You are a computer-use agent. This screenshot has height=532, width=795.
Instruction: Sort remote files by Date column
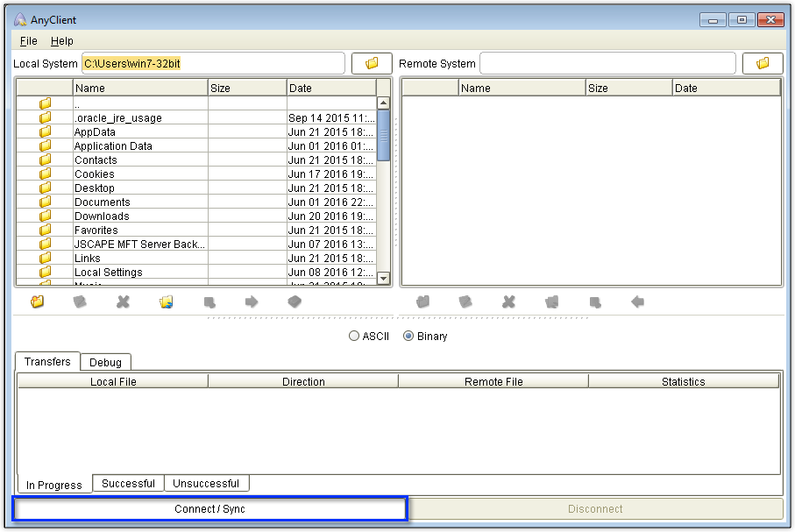(727, 88)
